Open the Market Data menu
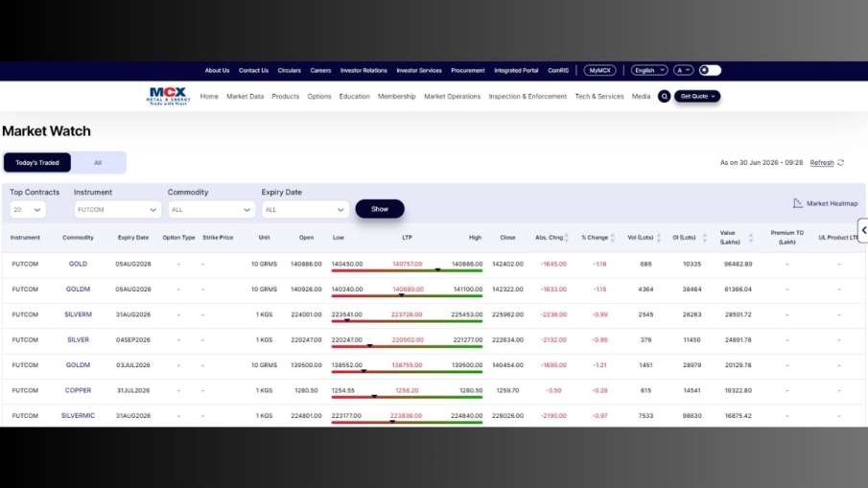The width and height of the screenshot is (868, 488). pos(246,96)
